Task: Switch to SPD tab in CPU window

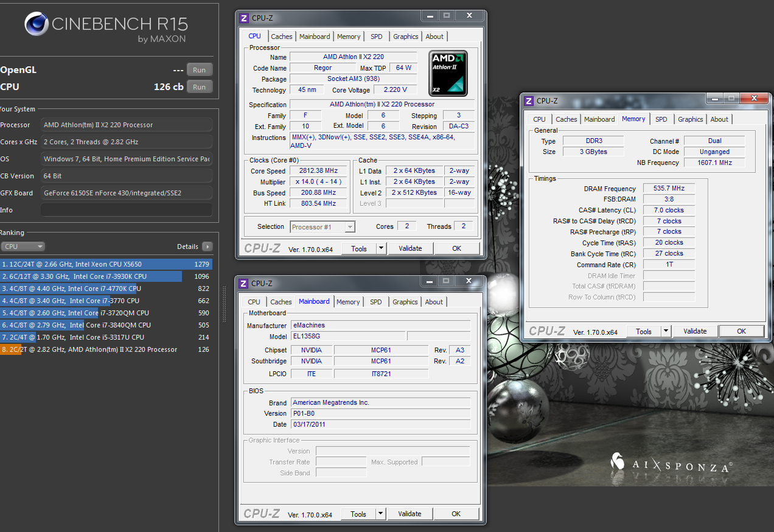Action: (x=377, y=37)
